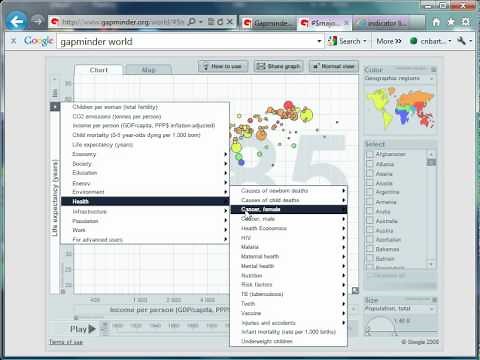
Task: Expand the Economy submenu
Action: pos(144,154)
